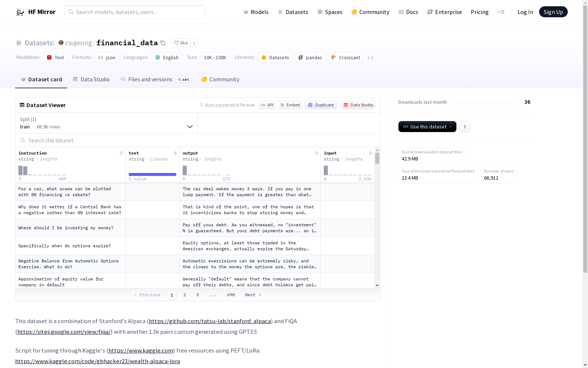Click the 'Where should I be investing my money?' cell

(x=71, y=228)
